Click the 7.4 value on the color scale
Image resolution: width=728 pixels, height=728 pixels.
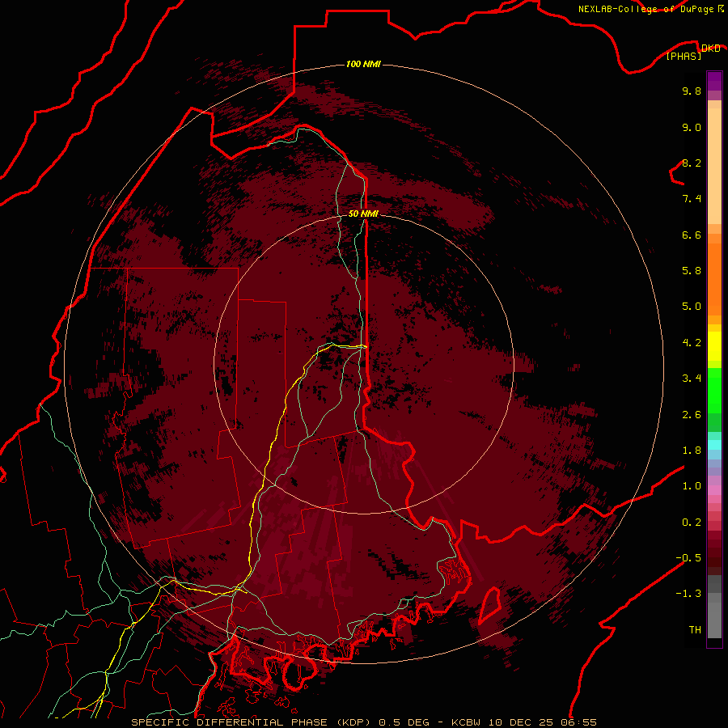tap(692, 199)
